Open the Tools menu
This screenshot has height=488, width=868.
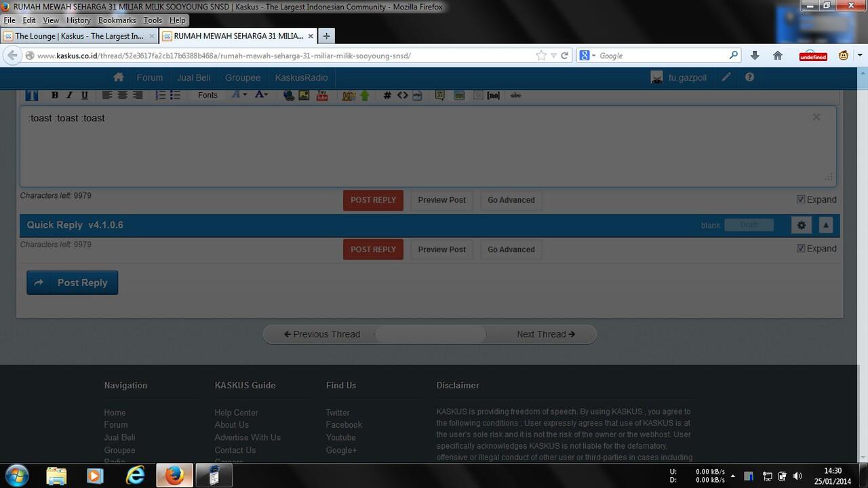(153, 20)
